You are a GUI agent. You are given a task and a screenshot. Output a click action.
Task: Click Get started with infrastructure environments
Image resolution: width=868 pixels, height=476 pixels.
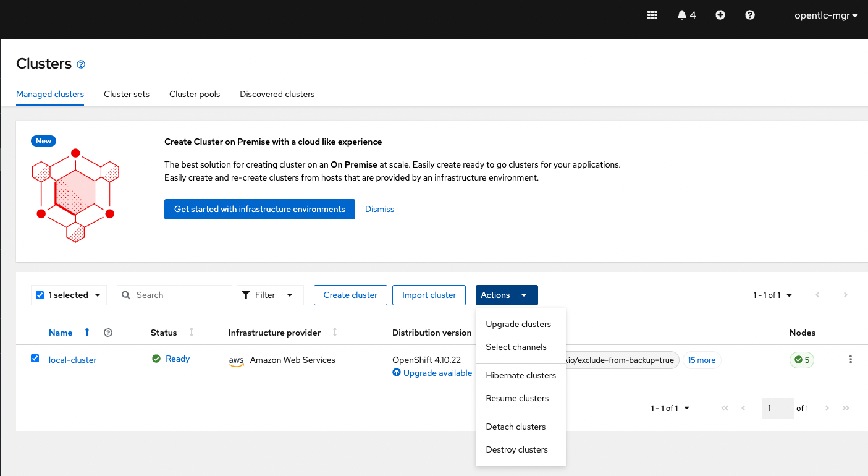pyautogui.click(x=259, y=209)
